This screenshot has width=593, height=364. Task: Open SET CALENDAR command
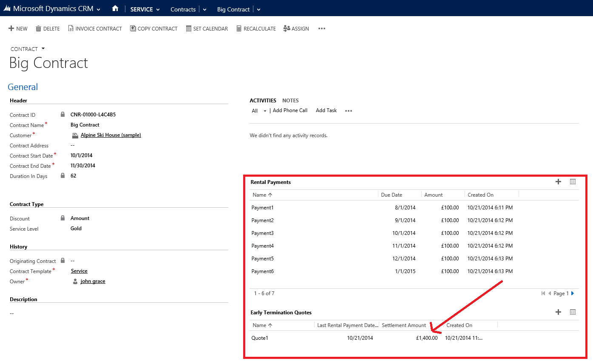click(207, 28)
